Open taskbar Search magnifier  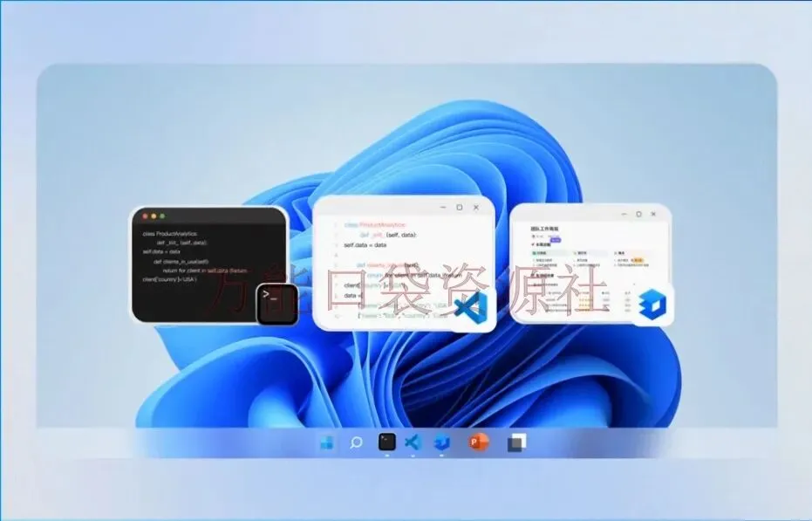(x=356, y=442)
